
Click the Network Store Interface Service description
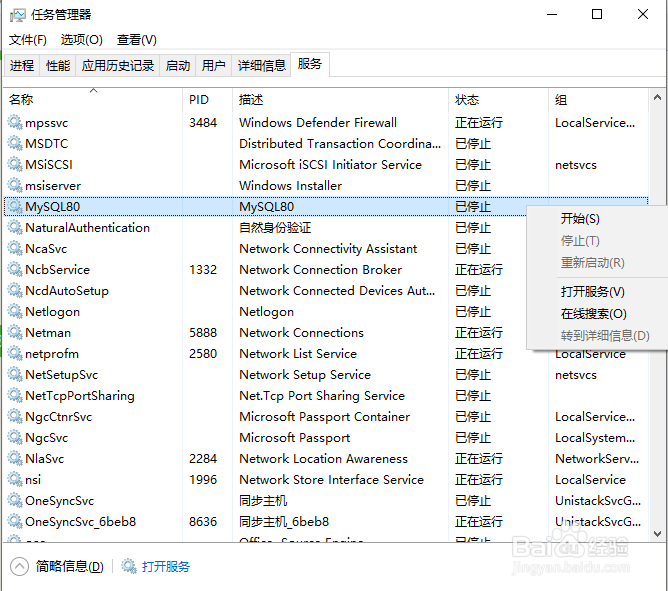tap(331, 479)
